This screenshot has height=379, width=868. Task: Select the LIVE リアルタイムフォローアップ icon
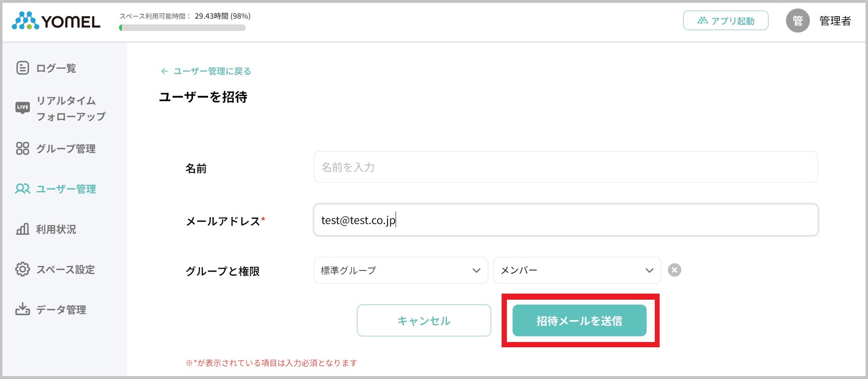22,108
